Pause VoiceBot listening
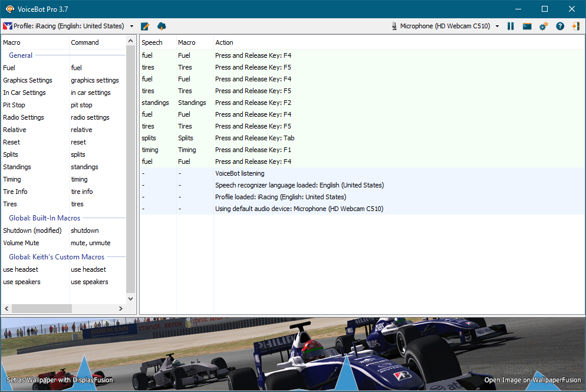This screenshot has height=392, width=586. click(511, 27)
